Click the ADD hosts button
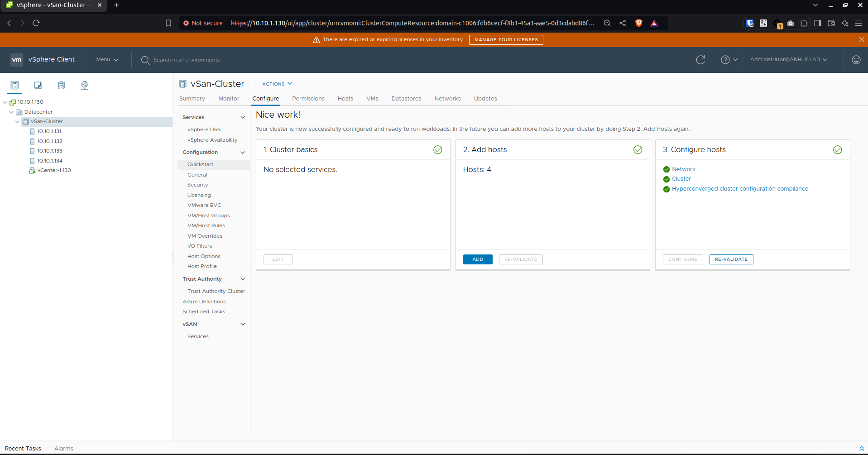The height and width of the screenshot is (455, 868). pyautogui.click(x=478, y=259)
